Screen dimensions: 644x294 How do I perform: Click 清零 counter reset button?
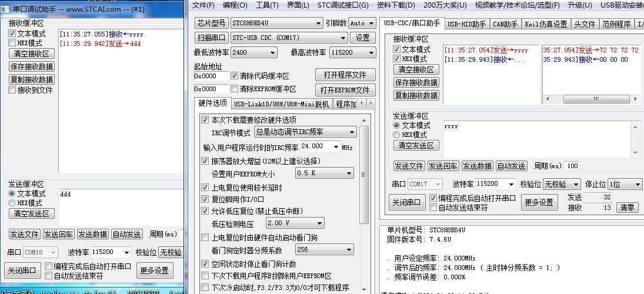(x=627, y=208)
